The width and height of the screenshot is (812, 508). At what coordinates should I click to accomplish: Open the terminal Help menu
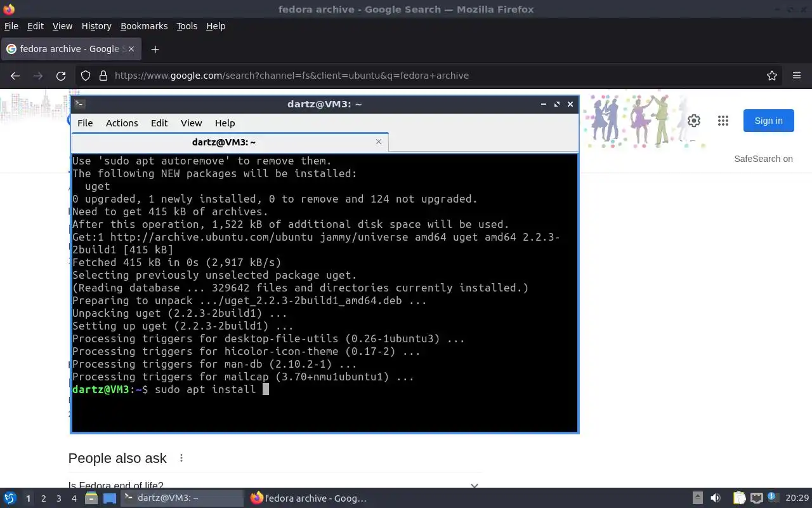(x=225, y=123)
